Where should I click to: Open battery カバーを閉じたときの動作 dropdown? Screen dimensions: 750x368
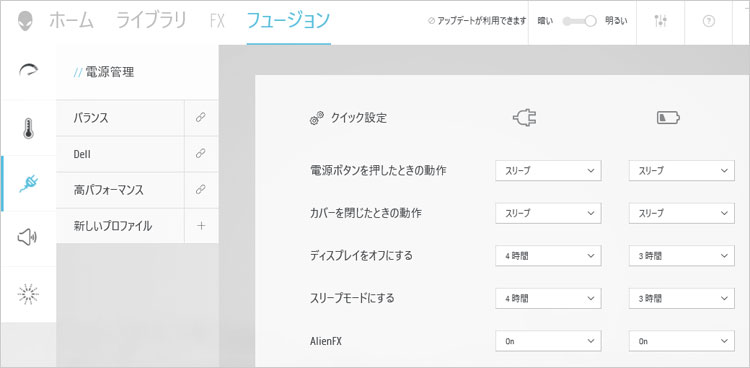click(x=682, y=213)
